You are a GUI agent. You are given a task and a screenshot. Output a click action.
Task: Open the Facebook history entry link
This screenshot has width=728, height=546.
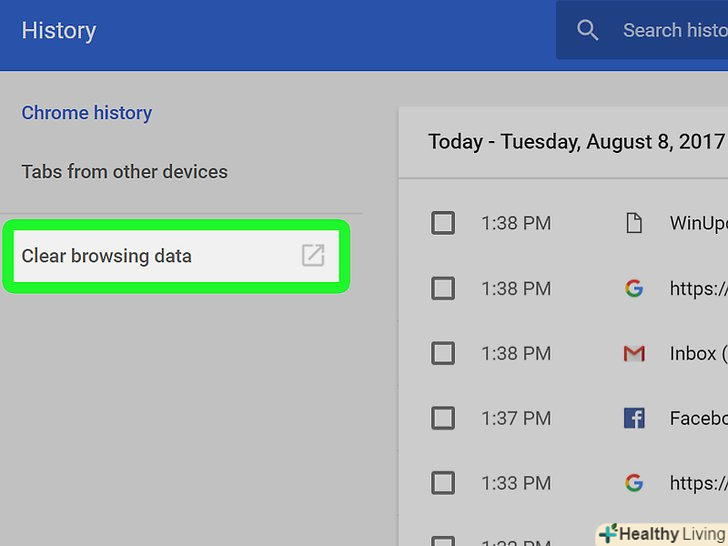(x=698, y=419)
